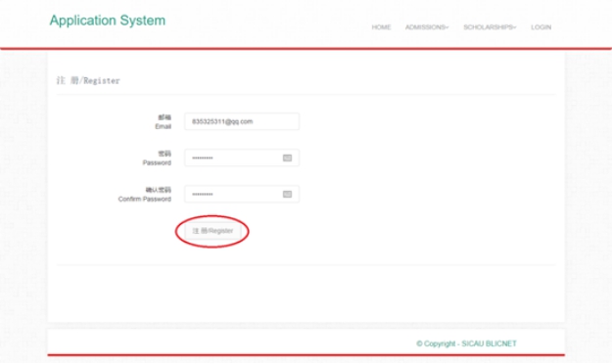The image size is (612, 364).
Task: Click keyboard icon in Confirm Password field
Action: 287,195
